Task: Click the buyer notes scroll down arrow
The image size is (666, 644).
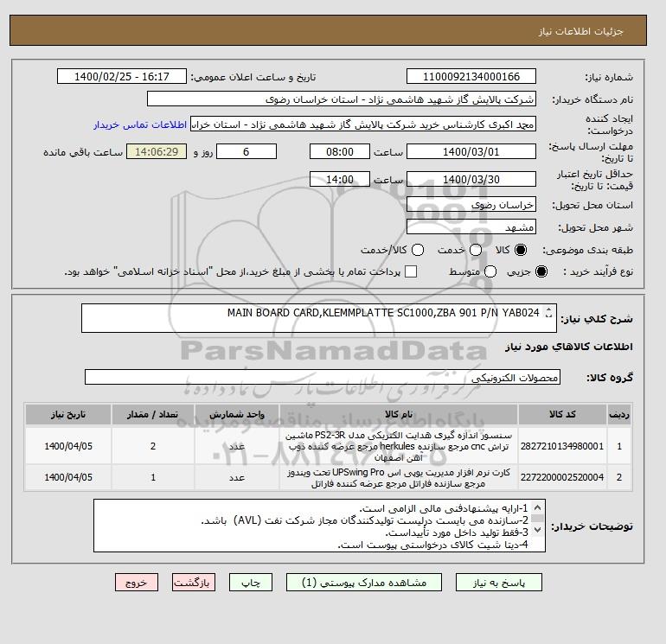Action: 537,529
